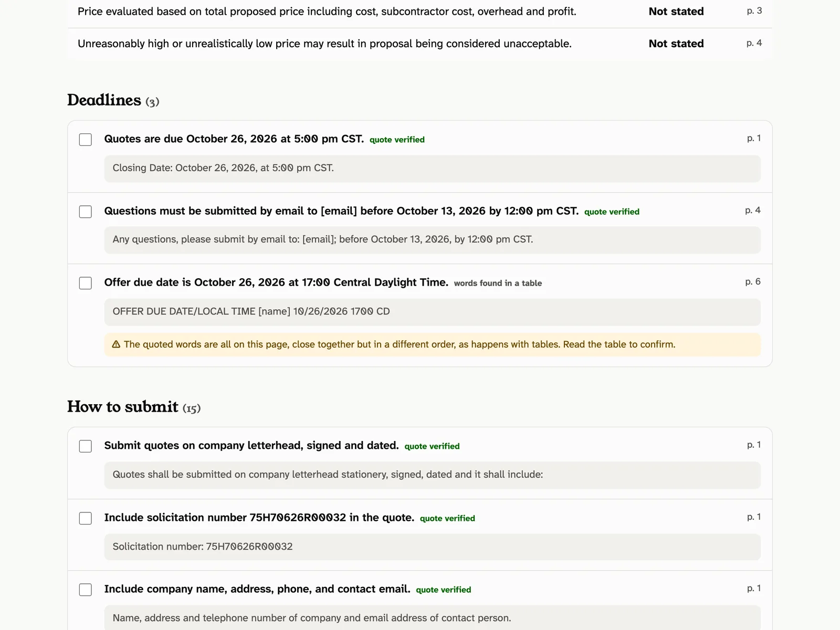Click 'words found in a table' badge
Viewport: 840px width, 630px height.
pos(498,283)
